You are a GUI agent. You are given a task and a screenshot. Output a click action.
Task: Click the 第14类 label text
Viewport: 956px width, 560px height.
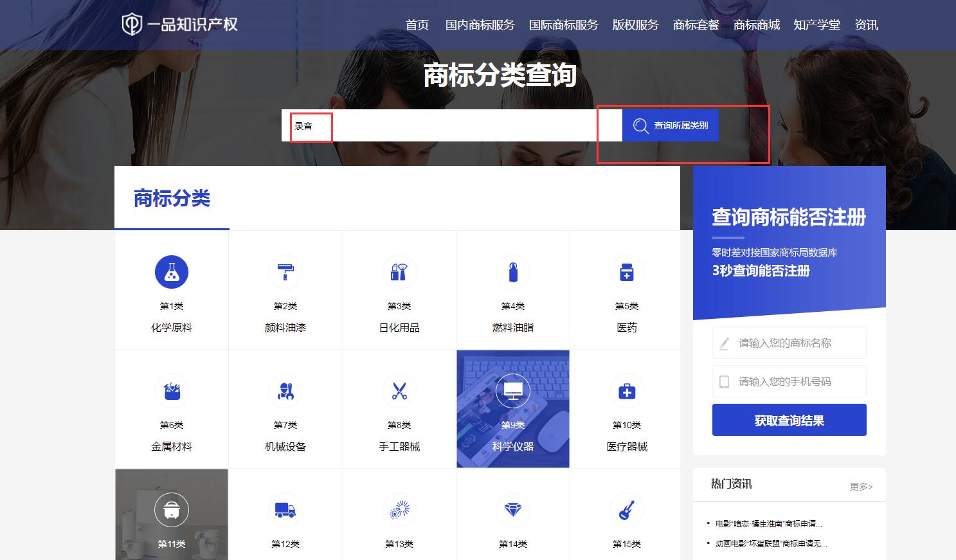(513, 544)
